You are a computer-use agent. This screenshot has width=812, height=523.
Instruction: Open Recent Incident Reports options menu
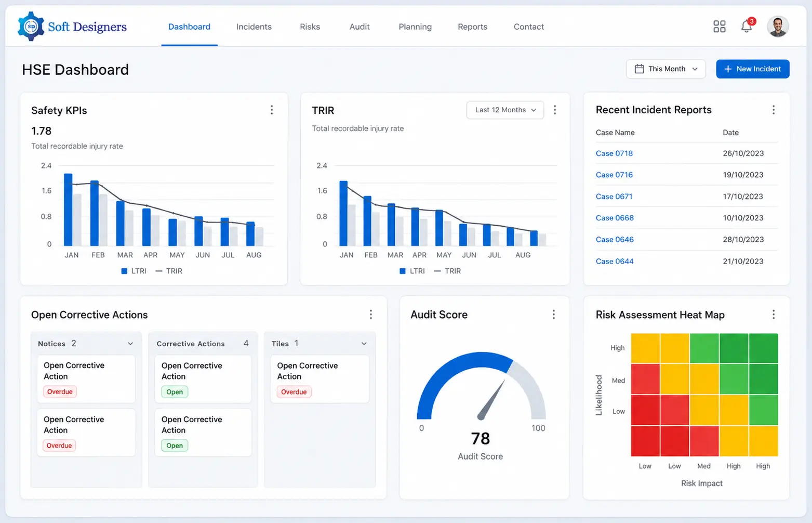(x=774, y=110)
